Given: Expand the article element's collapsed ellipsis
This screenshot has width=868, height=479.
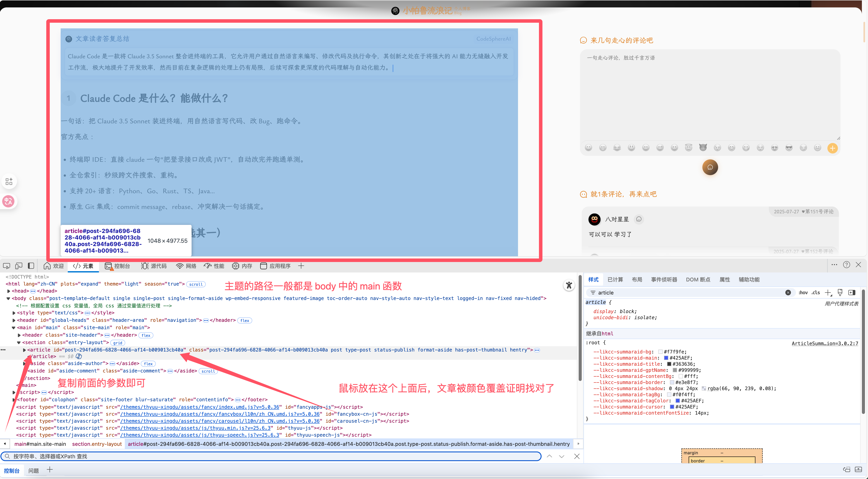Looking at the screenshot, I should (537, 350).
